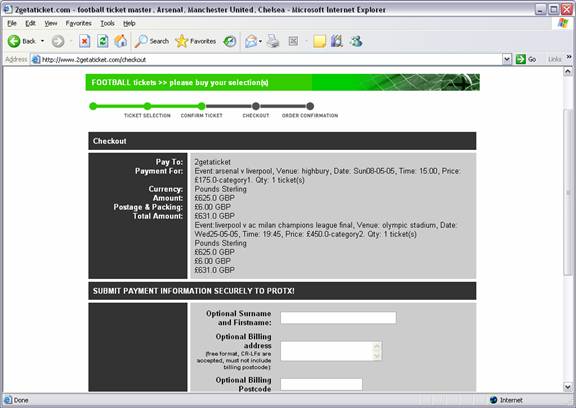Screen dimensions: 576x408
Task: Minimize the Internet Explorer window
Action: [540, 10]
